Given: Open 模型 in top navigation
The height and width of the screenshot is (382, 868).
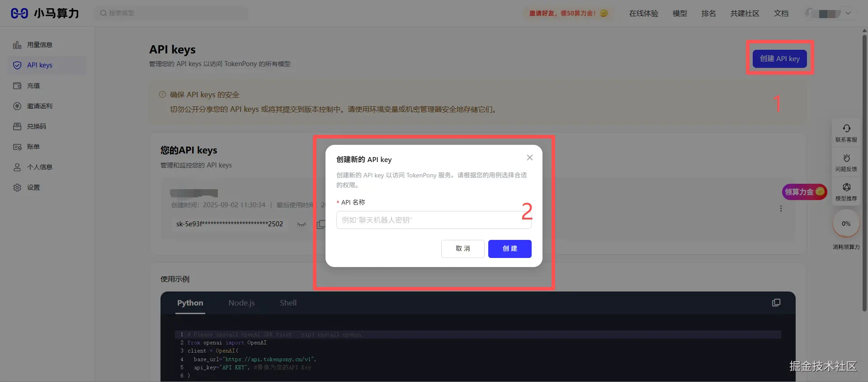Looking at the screenshot, I should [679, 14].
